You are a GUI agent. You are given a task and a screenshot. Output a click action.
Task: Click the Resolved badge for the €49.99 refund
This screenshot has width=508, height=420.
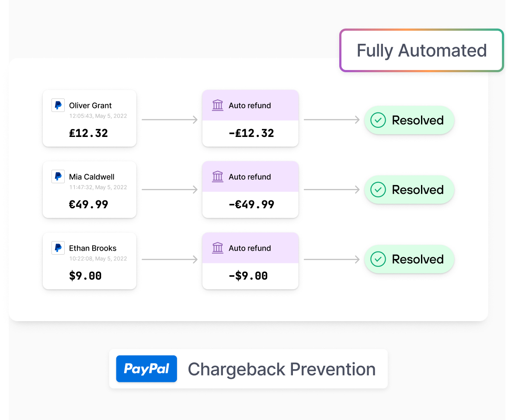(x=409, y=190)
